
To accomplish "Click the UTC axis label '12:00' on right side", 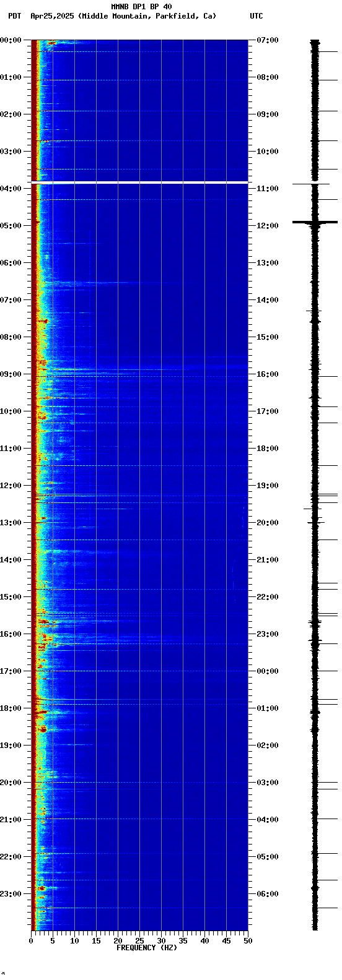I will (x=267, y=226).
